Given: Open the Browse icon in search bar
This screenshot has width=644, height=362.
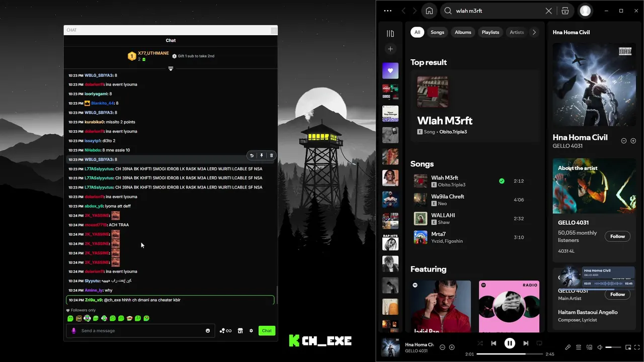Looking at the screenshot, I should pos(565,11).
